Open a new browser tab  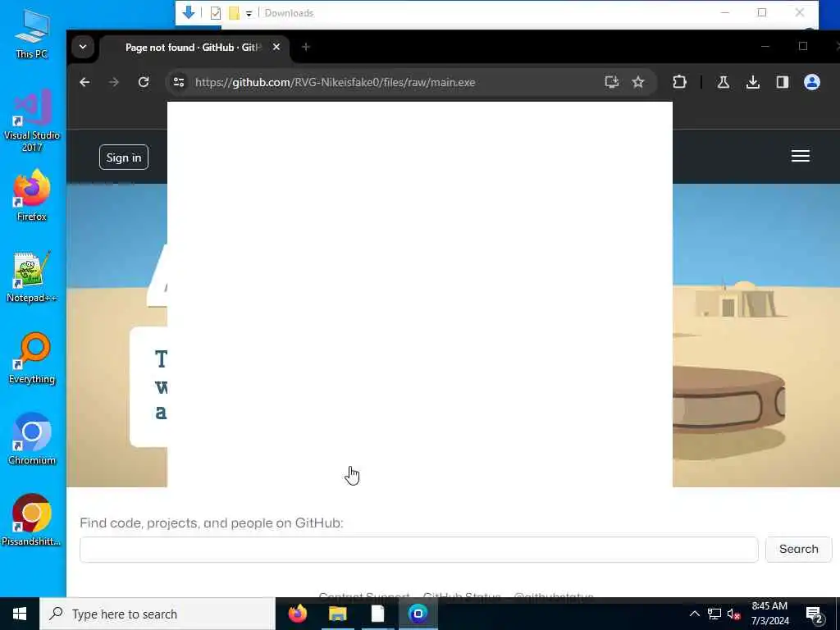pos(306,47)
